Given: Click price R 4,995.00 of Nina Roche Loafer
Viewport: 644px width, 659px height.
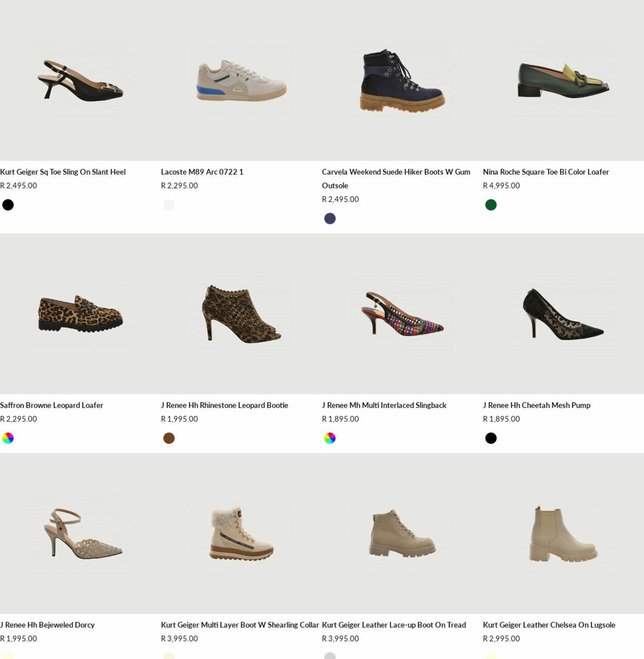Looking at the screenshot, I should (x=501, y=186).
